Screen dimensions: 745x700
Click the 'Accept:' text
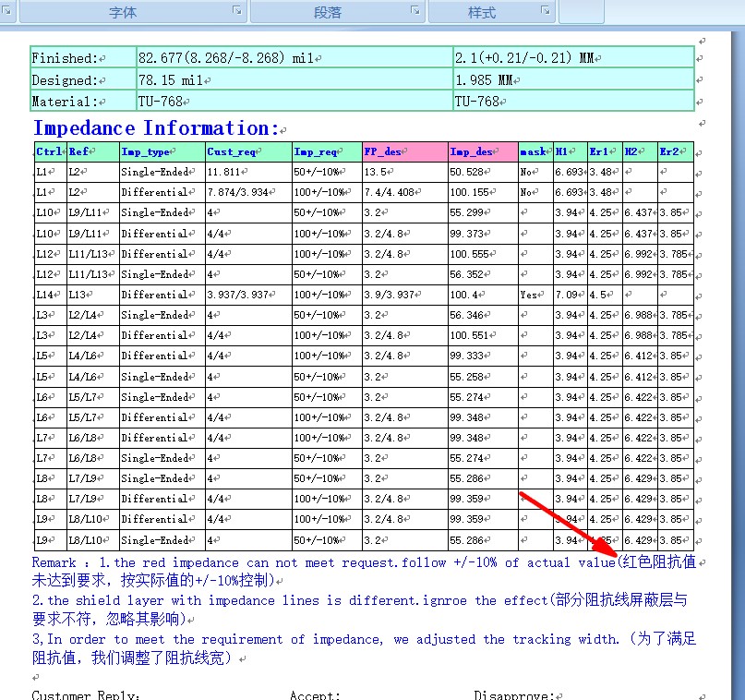pyautogui.click(x=316, y=694)
